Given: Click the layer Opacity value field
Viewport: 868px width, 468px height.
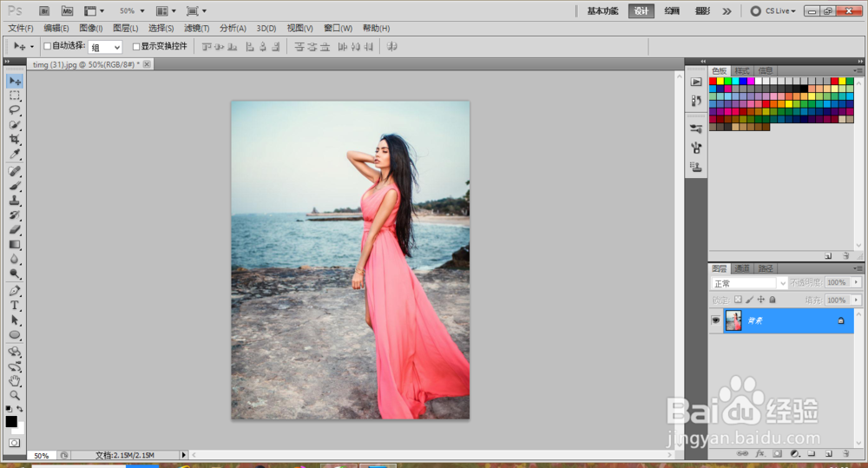Looking at the screenshot, I should click(838, 282).
